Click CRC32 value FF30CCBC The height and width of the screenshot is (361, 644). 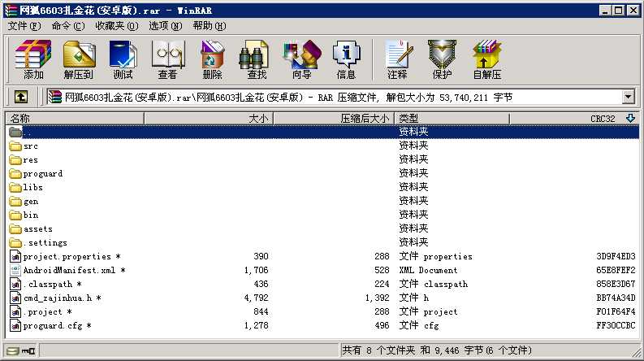(616, 326)
